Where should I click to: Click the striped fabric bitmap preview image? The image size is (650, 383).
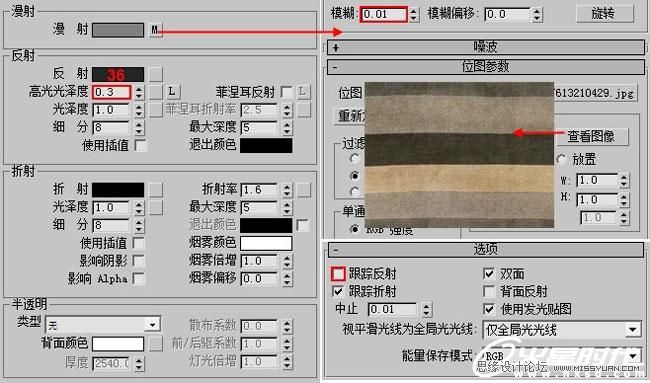pyautogui.click(x=459, y=155)
